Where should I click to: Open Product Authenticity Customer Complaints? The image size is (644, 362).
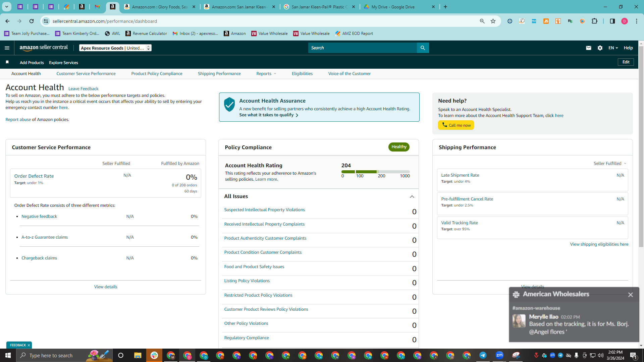coord(265,238)
